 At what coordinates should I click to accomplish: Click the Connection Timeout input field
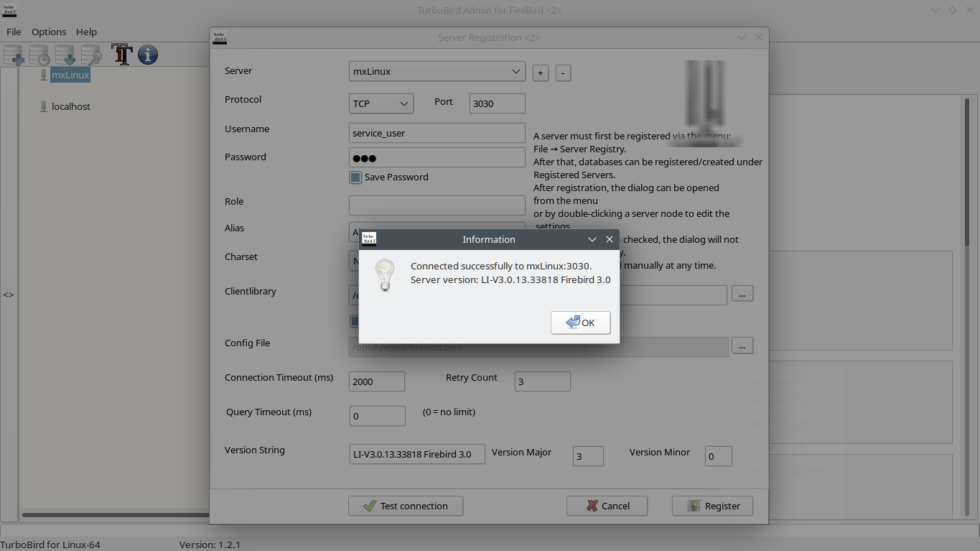tap(376, 381)
